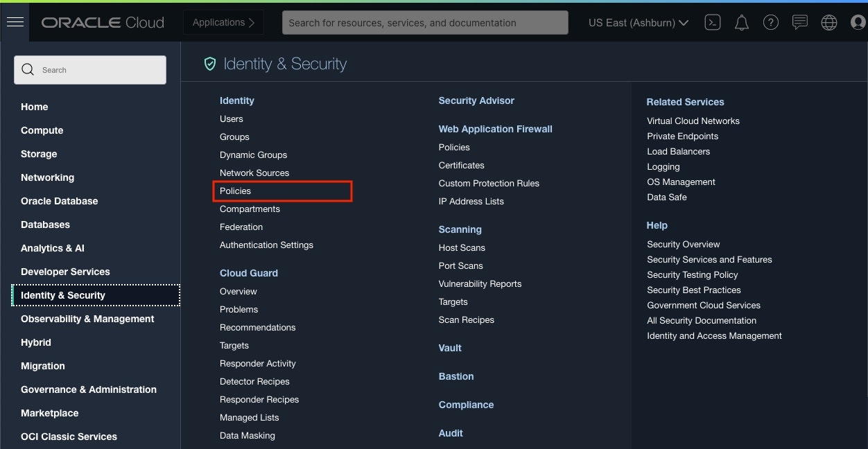Image resolution: width=868 pixels, height=449 pixels.
Task: Select Hybrid in the sidebar
Action: click(x=36, y=342)
